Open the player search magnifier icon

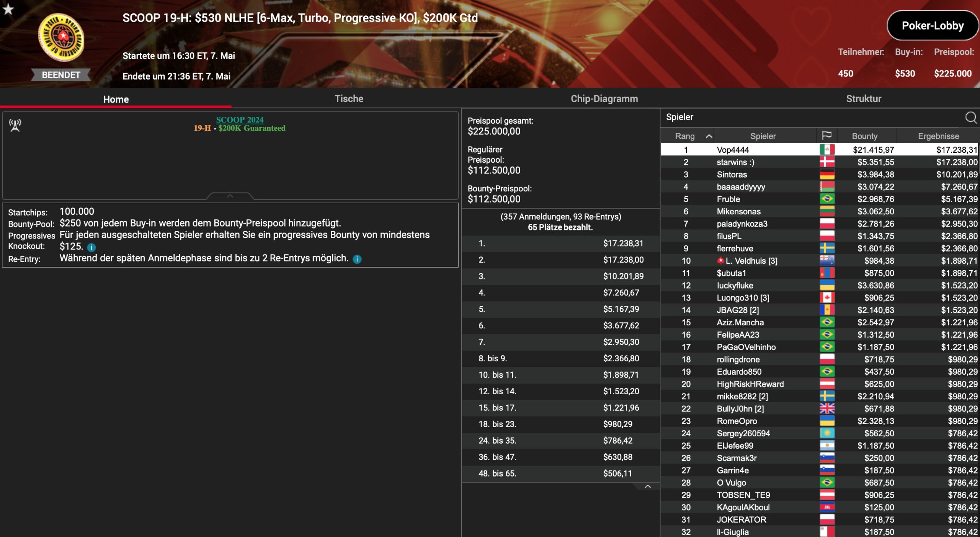[x=971, y=118]
